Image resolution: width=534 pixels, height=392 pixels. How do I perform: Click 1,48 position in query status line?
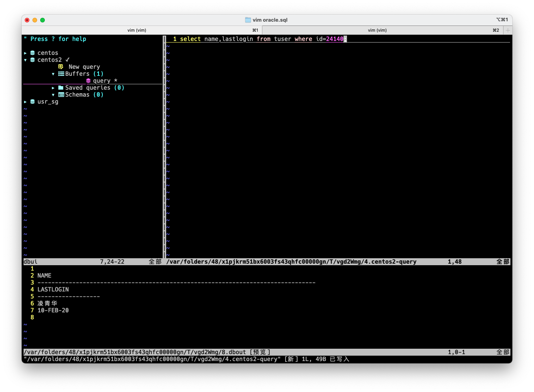455,262
